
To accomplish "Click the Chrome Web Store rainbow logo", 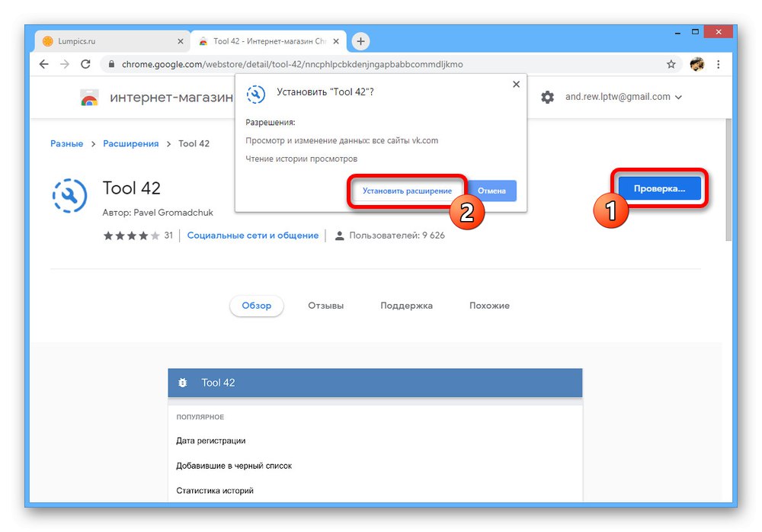I will (89, 98).
